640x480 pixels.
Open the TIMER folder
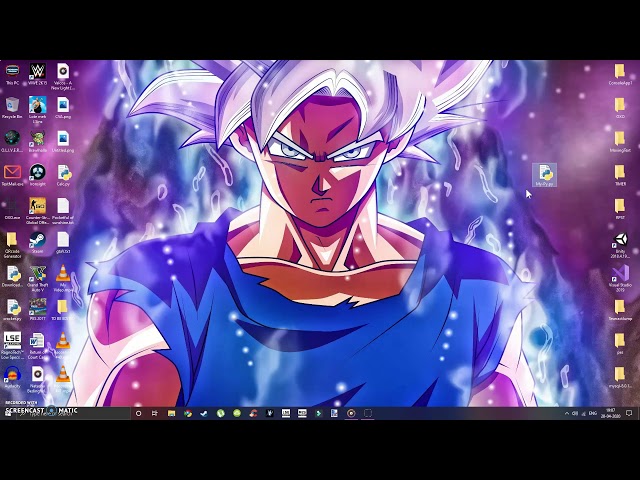click(x=620, y=175)
